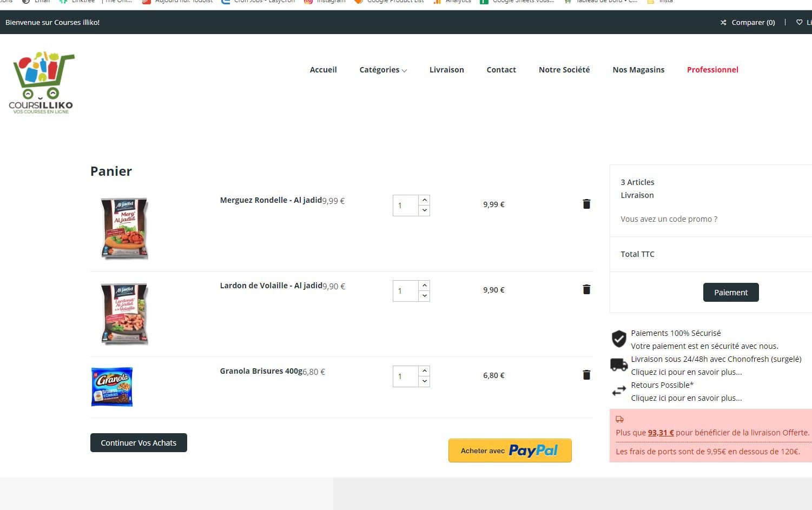
Task: Open the Granola Brisures product image
Action: pyautogui.click(x=112, y=387)
